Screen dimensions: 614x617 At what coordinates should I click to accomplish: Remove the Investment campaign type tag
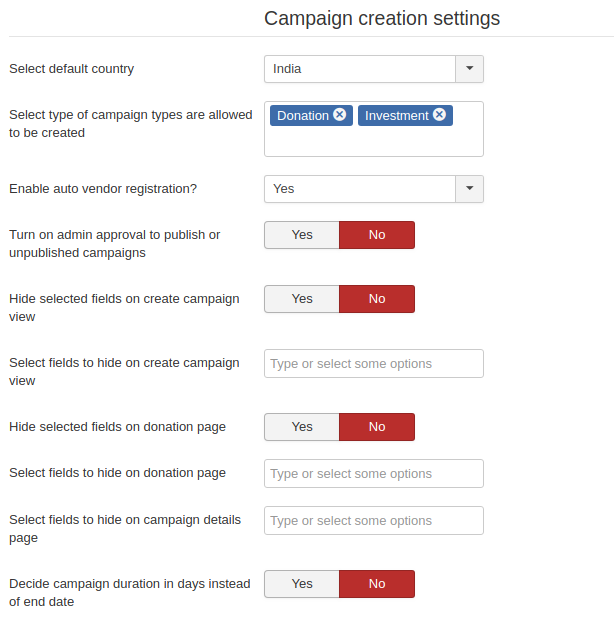coord(439,115)
